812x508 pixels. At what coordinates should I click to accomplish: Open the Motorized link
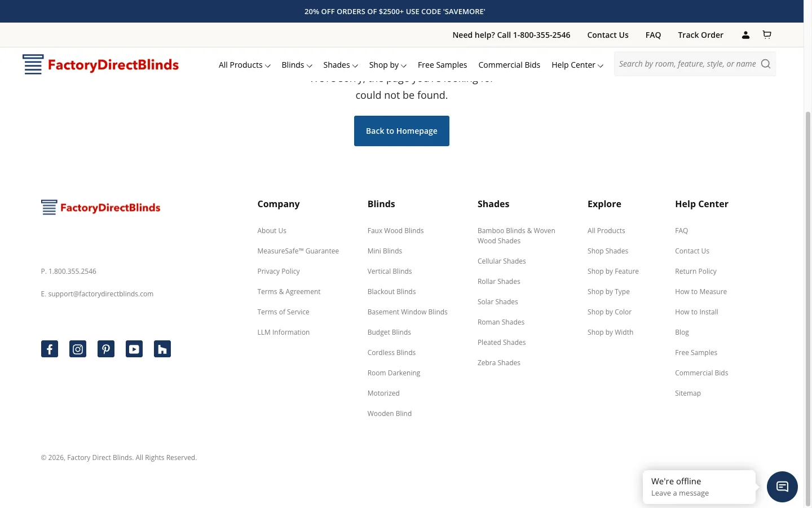point(383,393)
